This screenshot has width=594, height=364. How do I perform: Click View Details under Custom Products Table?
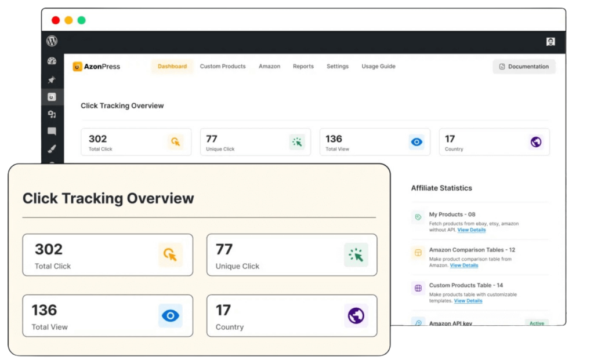[x=468, y=301]
